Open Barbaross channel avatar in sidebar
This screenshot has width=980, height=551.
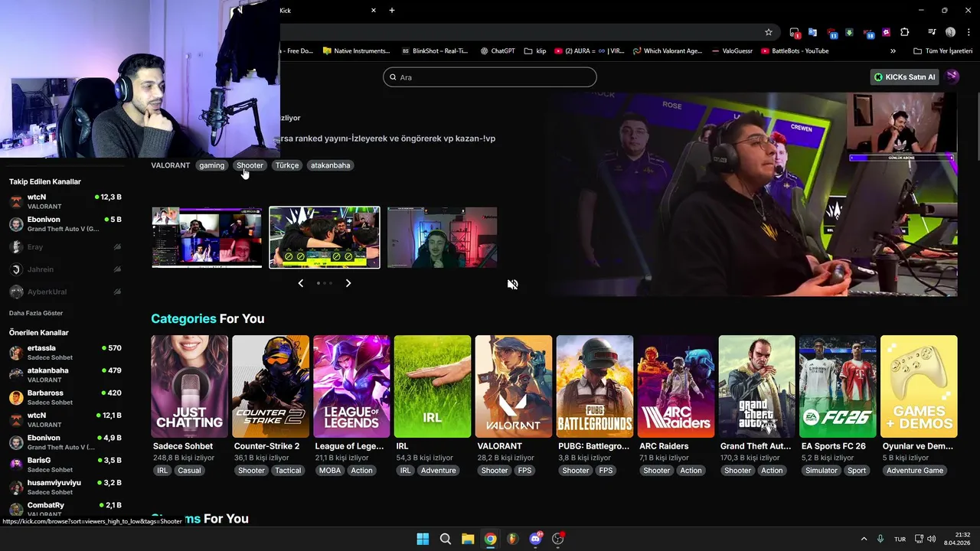(16, 397)
